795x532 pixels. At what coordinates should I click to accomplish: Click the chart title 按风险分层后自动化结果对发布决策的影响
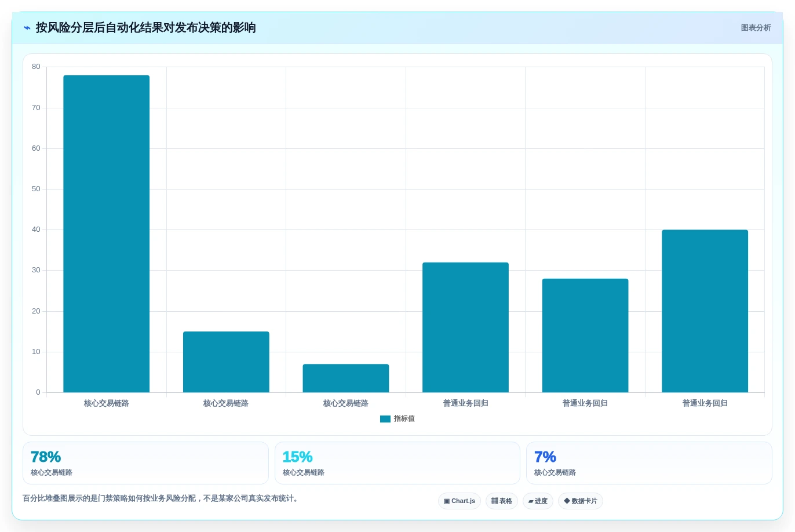pos(146,28)
